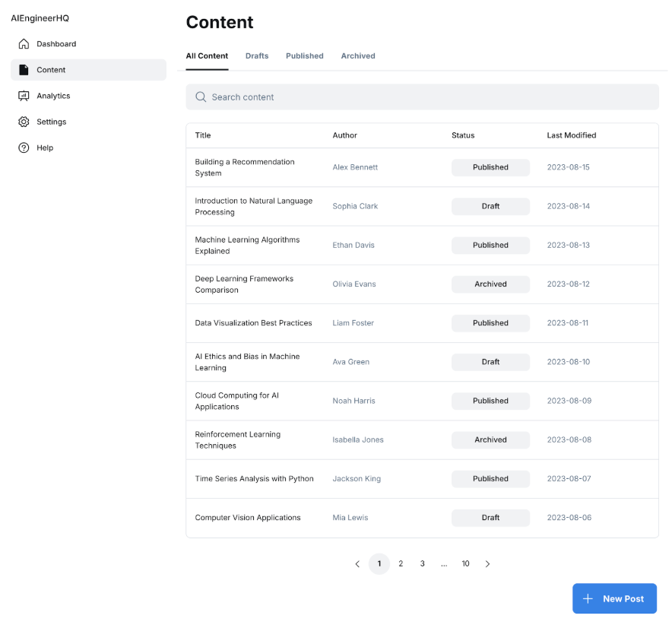
Task: Open the Archived tab
Action: pos(358,56)
